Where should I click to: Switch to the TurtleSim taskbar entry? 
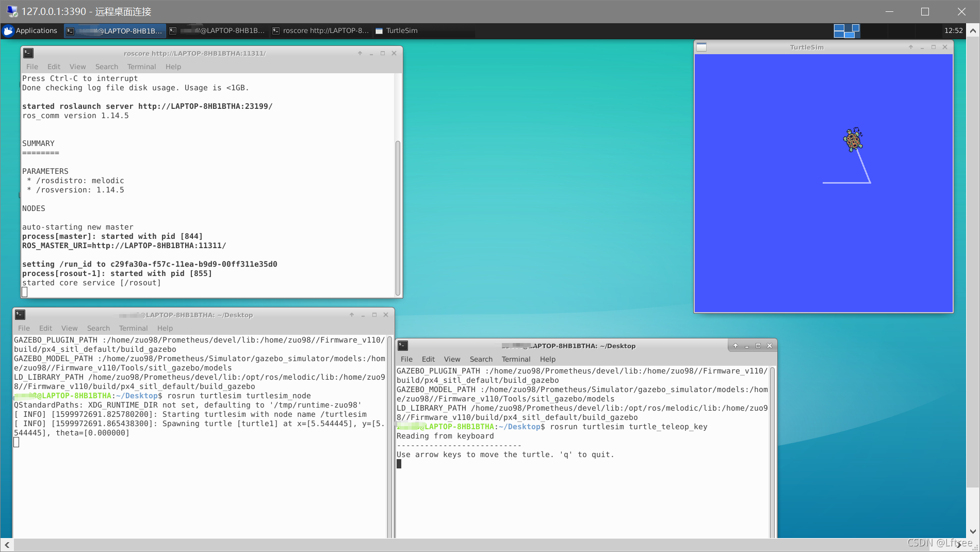(x=397, y=31)
